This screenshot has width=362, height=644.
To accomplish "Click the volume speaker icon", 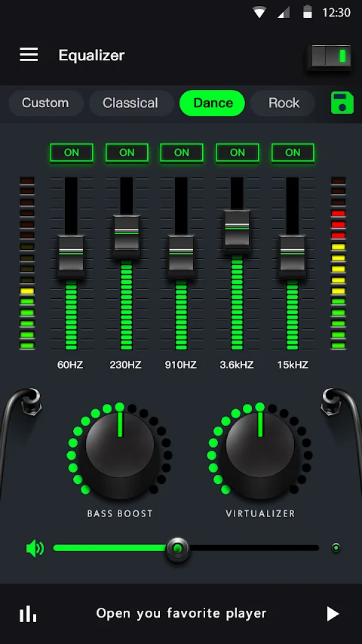I will point(35,548).
